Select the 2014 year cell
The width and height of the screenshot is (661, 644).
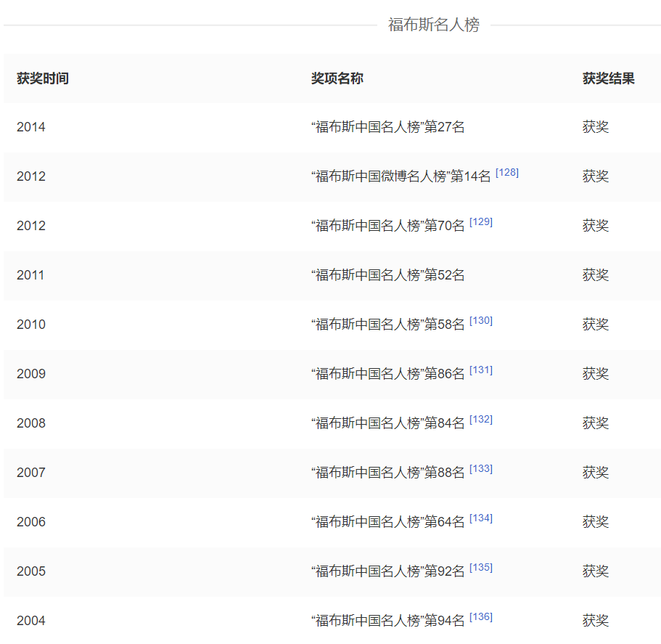point(31,127)
